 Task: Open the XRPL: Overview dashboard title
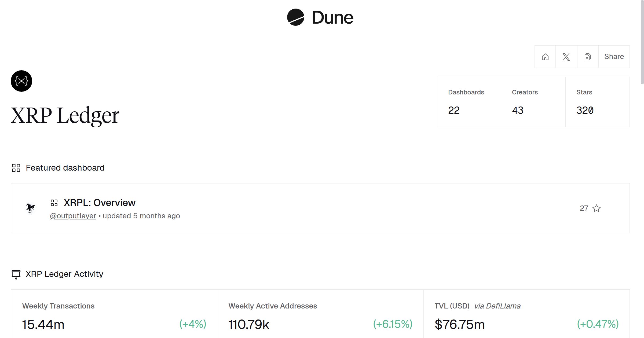(100, 203)
